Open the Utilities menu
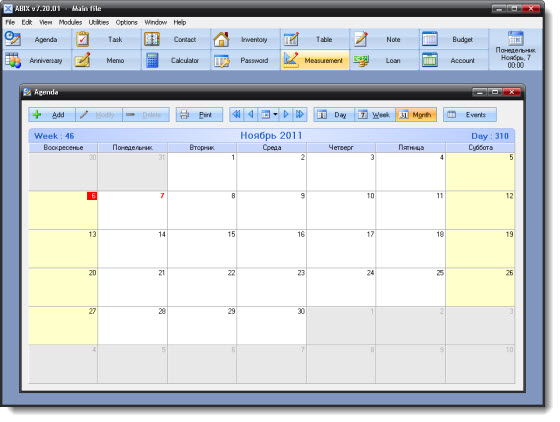The image size is (560, 422). [x=99, y=22]
